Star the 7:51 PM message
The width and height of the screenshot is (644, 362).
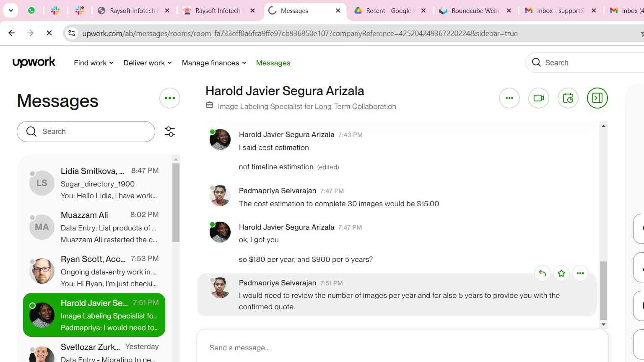pos(561,273)
